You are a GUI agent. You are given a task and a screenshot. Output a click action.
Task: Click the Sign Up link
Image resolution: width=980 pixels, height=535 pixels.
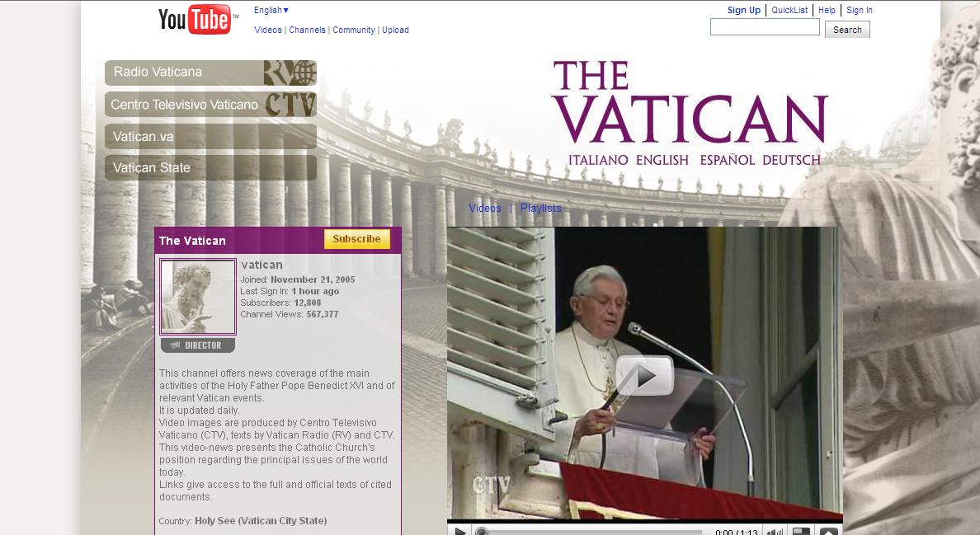pos(743,11)
